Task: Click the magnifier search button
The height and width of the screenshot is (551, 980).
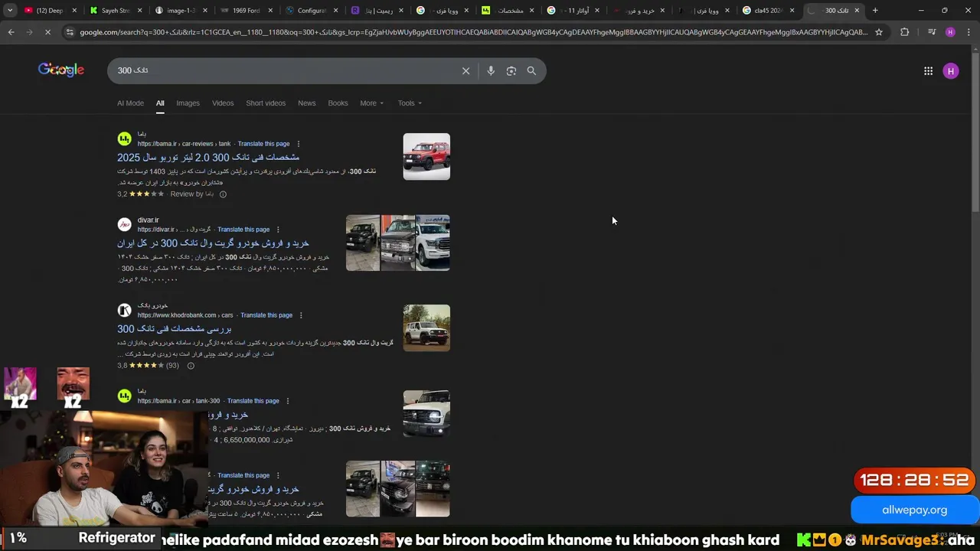Action: coord(531,70)
